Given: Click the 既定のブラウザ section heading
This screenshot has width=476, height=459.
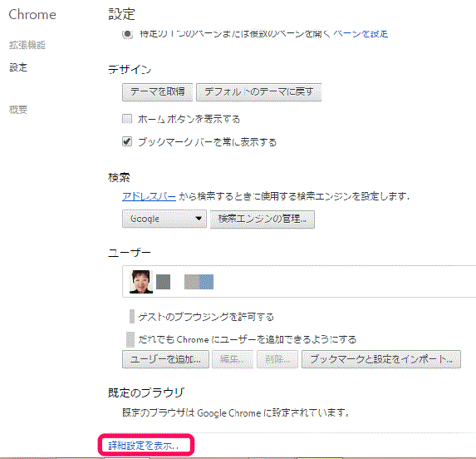Looking at the screenshot, I should pos(146,392).
